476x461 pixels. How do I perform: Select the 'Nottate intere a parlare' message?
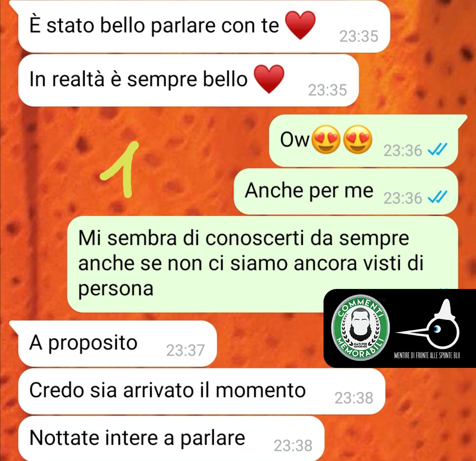[171, 439]
